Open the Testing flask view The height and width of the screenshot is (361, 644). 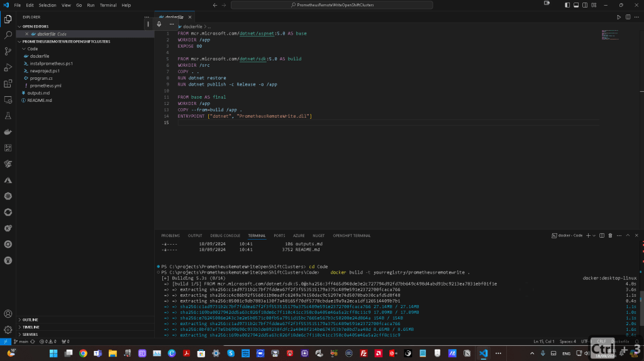8,116
